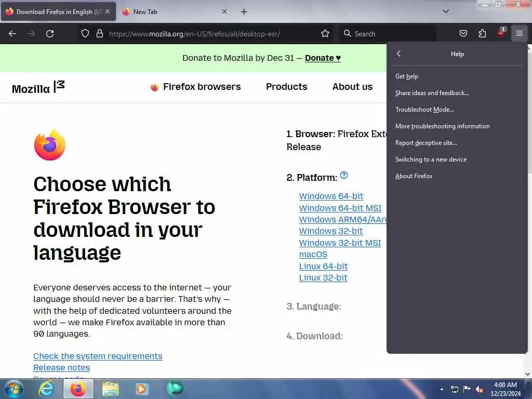Open the taskbar clock and date
Viewport: 532px width, 399px height.
pos(506,389)
